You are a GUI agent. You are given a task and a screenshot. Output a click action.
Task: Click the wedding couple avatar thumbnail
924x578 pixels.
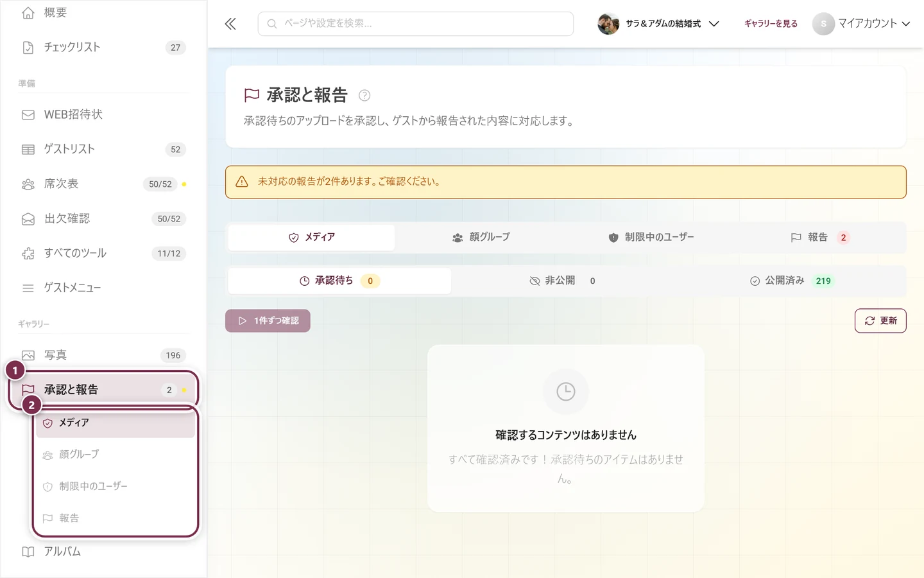[x=608, y=24]
